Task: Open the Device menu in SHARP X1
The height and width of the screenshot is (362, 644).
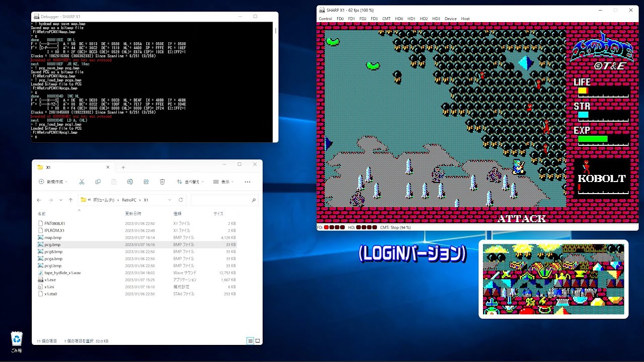Action: pos(450,19)
